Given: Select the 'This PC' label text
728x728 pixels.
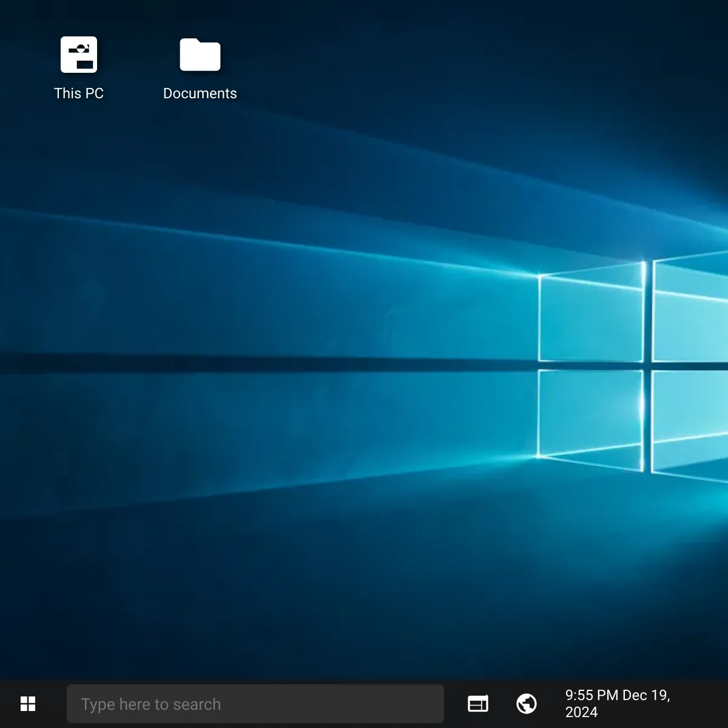Looking at the screenshot, I should point(79,93).
